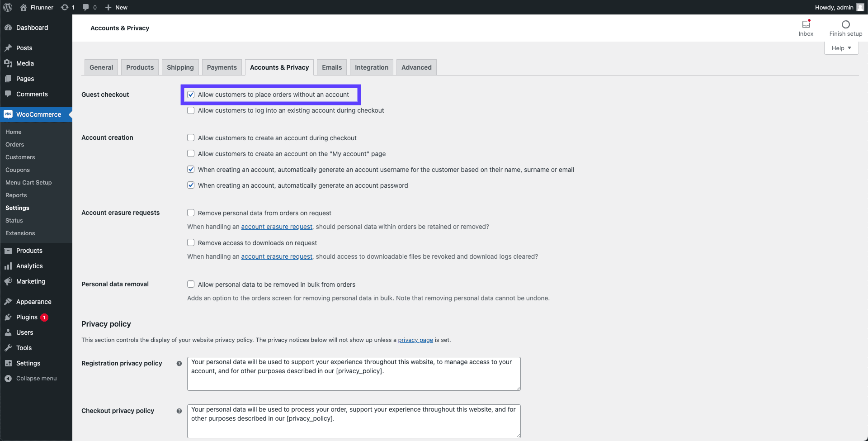Open the Status submenu item
Screen dimensions: 868x441
coord(14,221)
